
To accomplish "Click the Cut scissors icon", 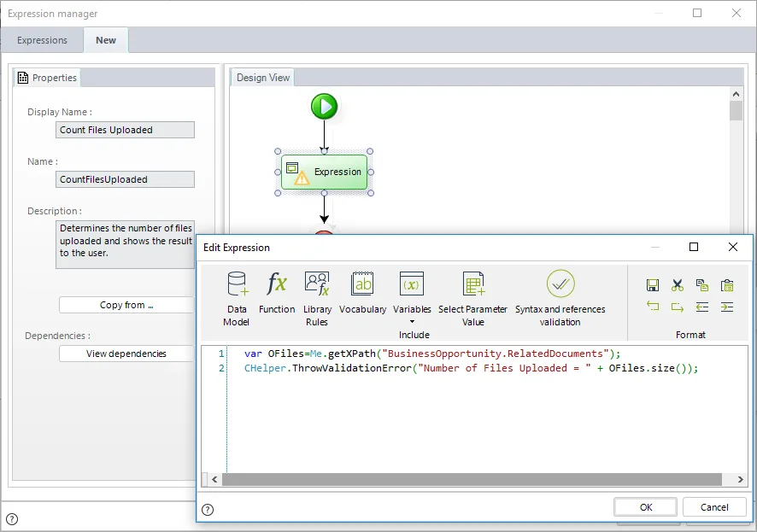I will tap(678, 285).
